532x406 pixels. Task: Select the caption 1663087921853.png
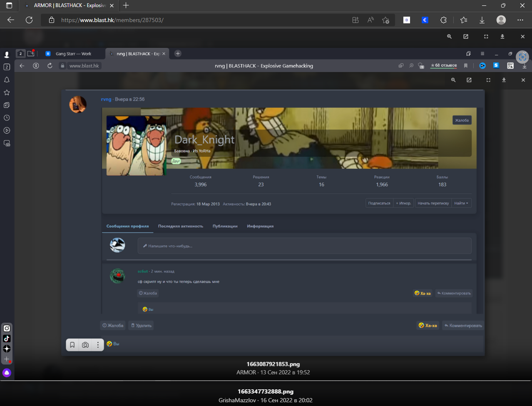coord(273,364)
